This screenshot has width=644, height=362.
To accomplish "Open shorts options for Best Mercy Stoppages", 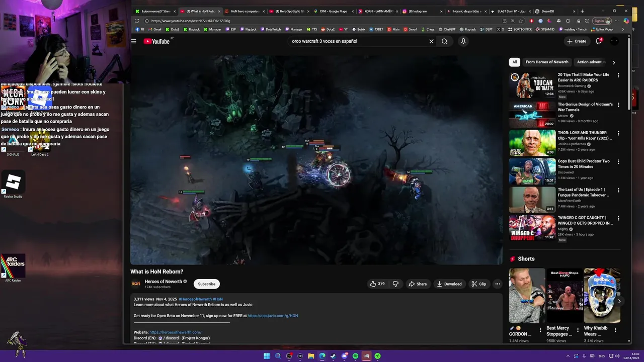I will tap(578, 330).
